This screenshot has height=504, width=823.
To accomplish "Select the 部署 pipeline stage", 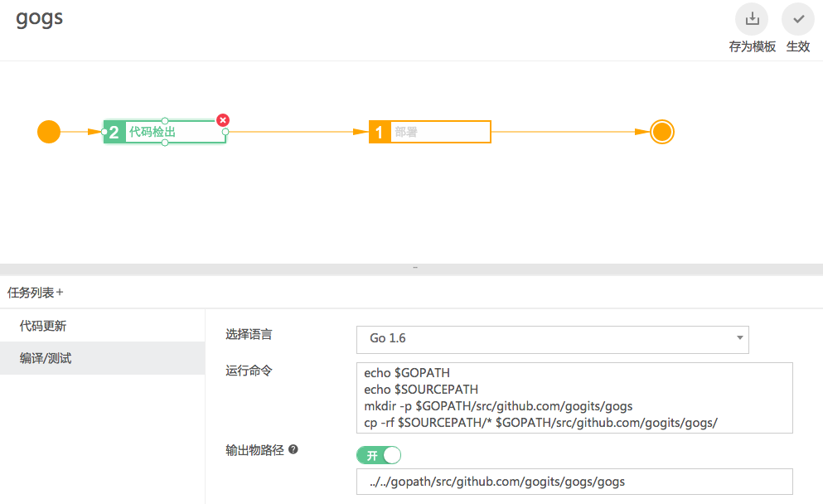I will (x=430, y=132).
